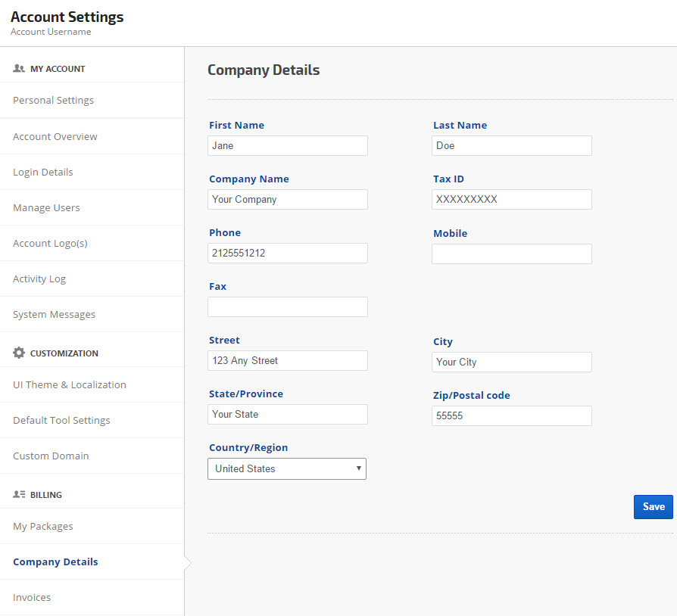The image size is (677, 616).
Task: Click the First Name input field
Action: (287, 145)
